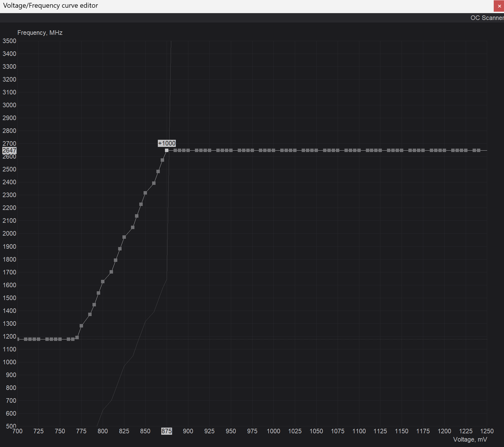504x447 pixels.
Task: Select the flat-line curve point at 950 mV
Action: [x=231, y=150]
